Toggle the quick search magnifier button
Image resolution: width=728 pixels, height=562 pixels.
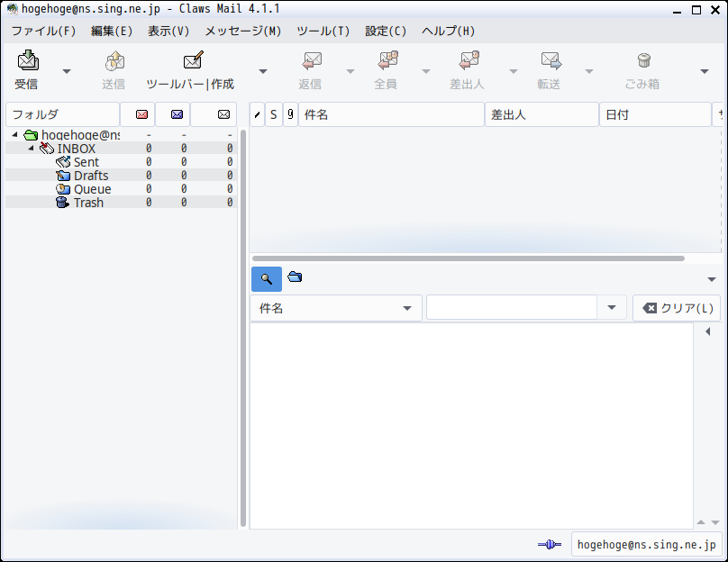pyautogui.click(x=267, y=279)
